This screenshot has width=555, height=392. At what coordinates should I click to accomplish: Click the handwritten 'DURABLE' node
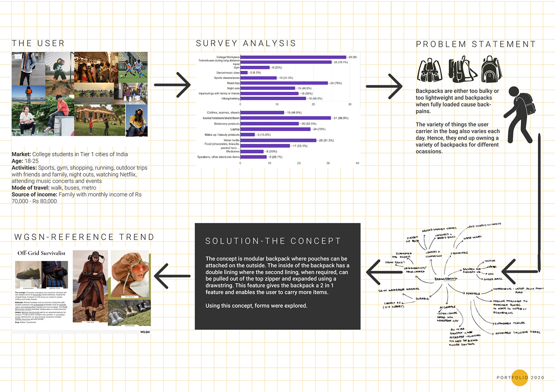click(x=422, y=299)
